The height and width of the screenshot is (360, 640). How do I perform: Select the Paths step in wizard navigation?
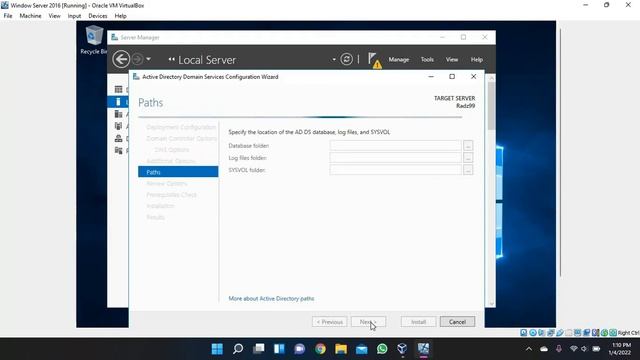point(178,172)
